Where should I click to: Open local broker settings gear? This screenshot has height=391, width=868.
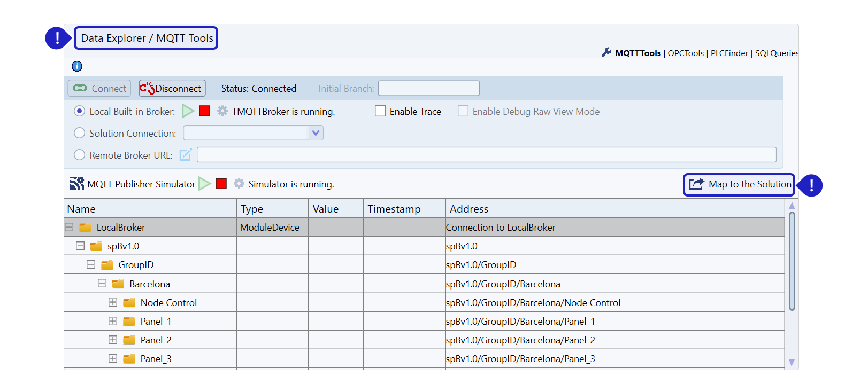tap(222, 111)
